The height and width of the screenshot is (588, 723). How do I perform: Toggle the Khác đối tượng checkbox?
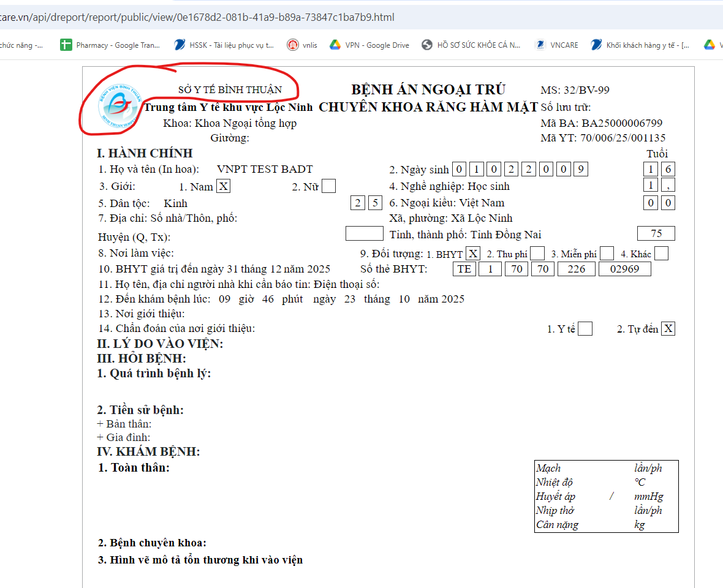[x=661, y=254]
